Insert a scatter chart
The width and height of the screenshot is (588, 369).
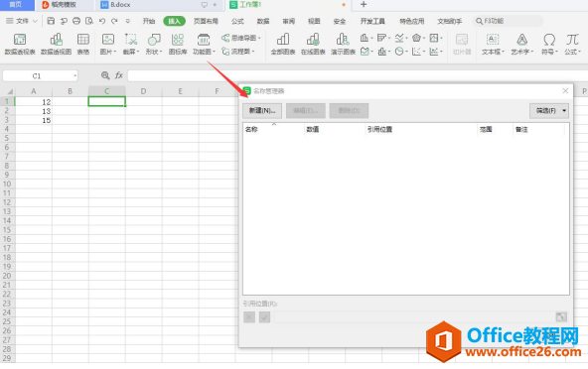416,52
